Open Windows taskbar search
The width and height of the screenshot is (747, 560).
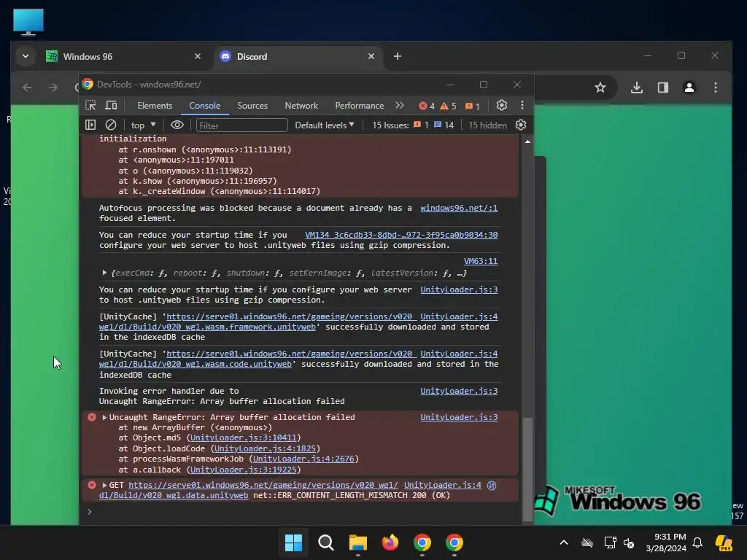coord(326,542)
